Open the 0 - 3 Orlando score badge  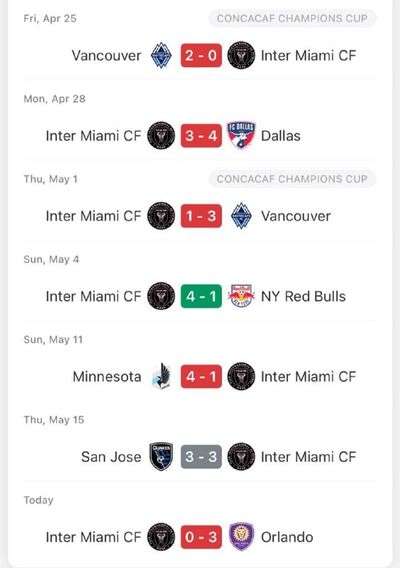coord(201,537)
